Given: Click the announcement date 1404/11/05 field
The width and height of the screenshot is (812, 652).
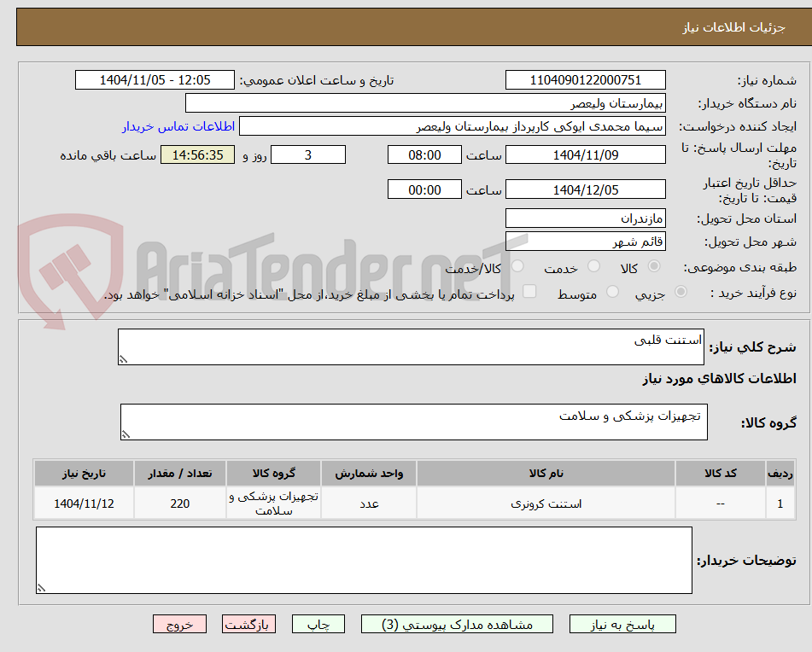Looking at the screenshot, I should pyautogui.click(x=155, y=80).
